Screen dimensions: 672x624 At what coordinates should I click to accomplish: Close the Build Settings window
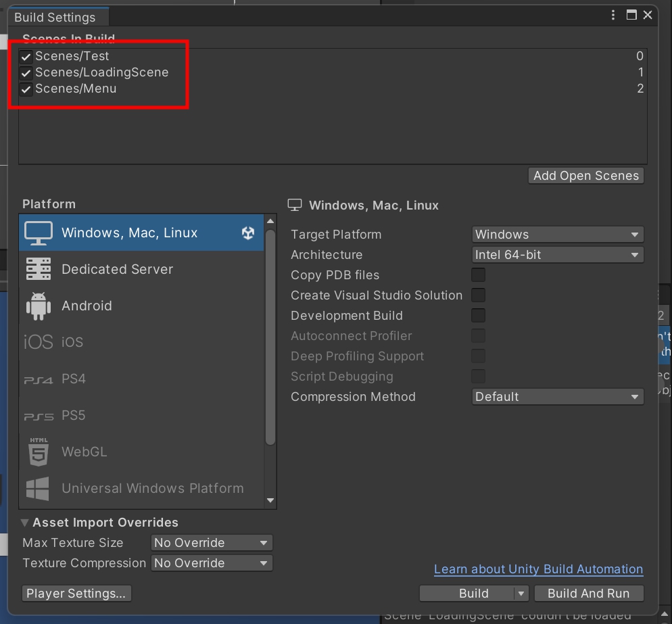pos(648,15)
